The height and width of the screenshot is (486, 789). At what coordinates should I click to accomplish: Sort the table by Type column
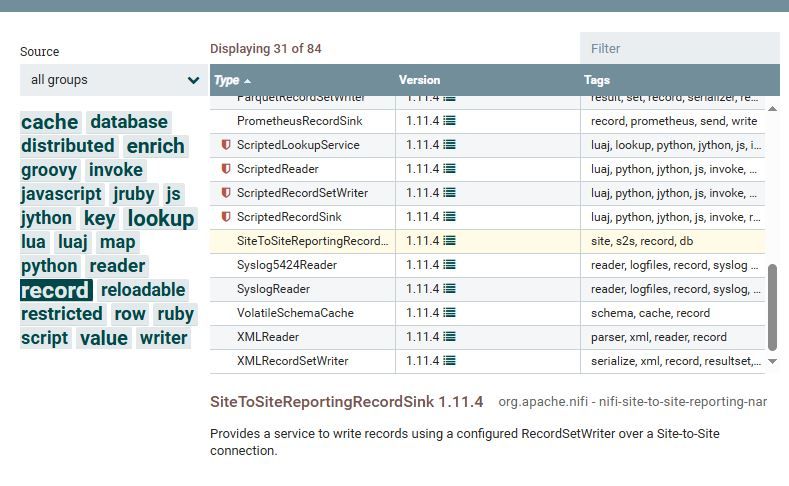[x=227, y=80]
